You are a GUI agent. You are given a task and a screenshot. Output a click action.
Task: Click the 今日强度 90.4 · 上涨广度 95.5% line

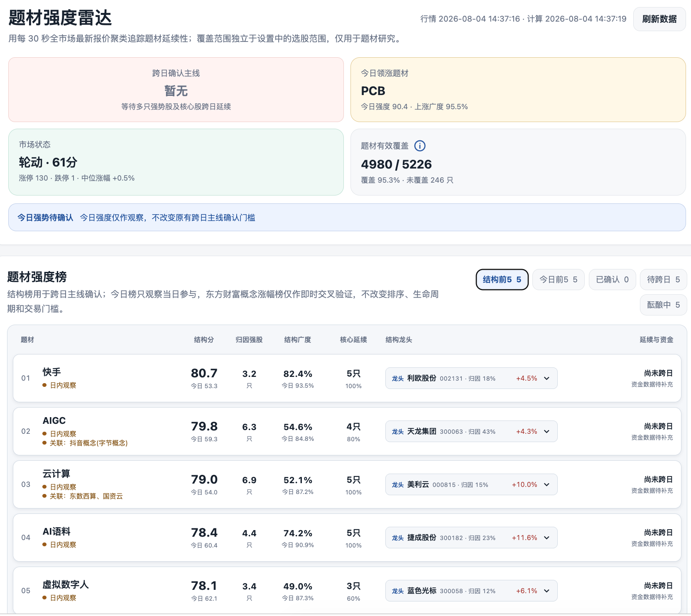click(x=414, y=107)
